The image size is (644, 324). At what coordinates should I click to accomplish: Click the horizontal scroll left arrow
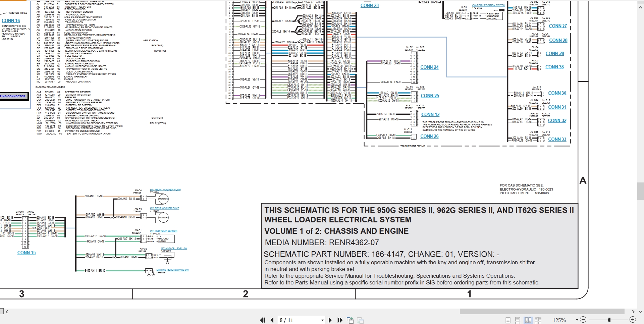click(x=7, y=312)
